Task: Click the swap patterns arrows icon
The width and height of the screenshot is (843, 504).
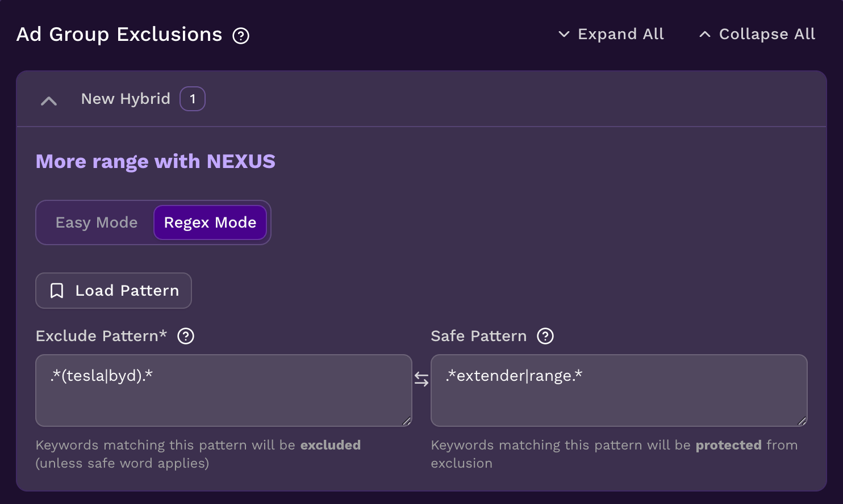Action: pos(421,379)
